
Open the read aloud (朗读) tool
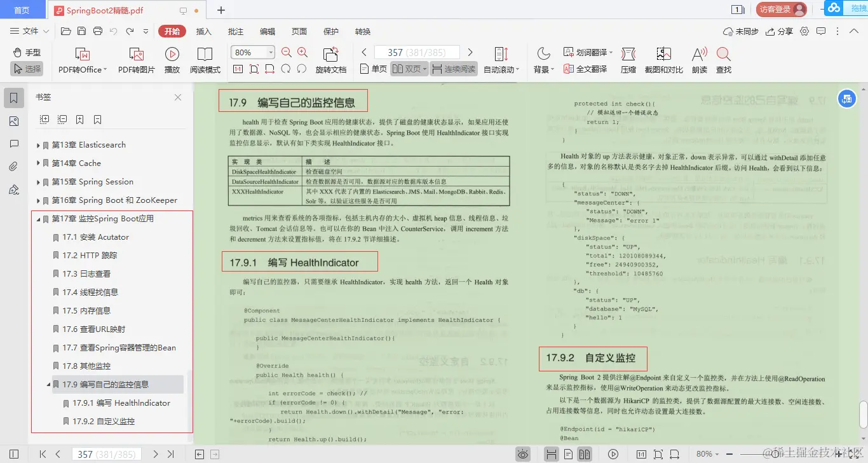pos(698,60)
